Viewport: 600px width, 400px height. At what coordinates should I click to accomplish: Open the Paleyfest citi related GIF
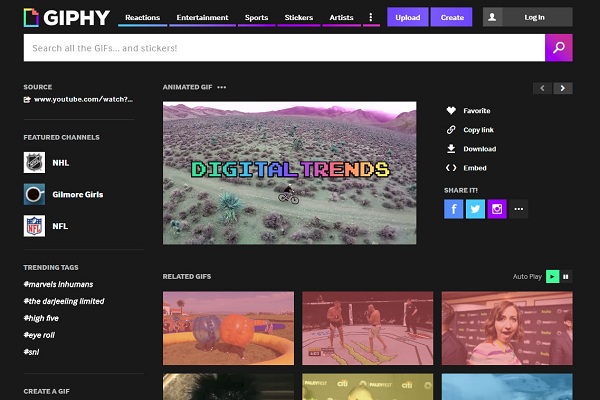[x=368, y=387]
